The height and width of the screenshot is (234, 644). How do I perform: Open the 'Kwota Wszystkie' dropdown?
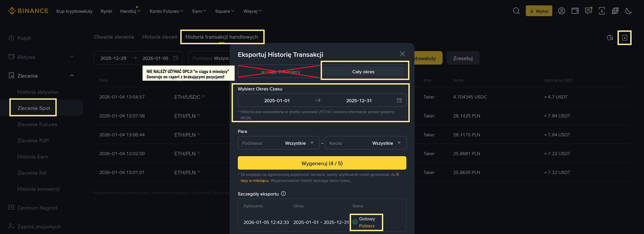click(x=366, y=143)
